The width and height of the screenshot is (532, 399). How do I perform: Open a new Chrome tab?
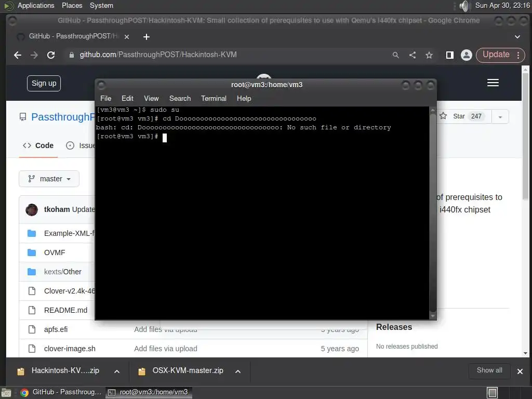[x=146, y=37]
